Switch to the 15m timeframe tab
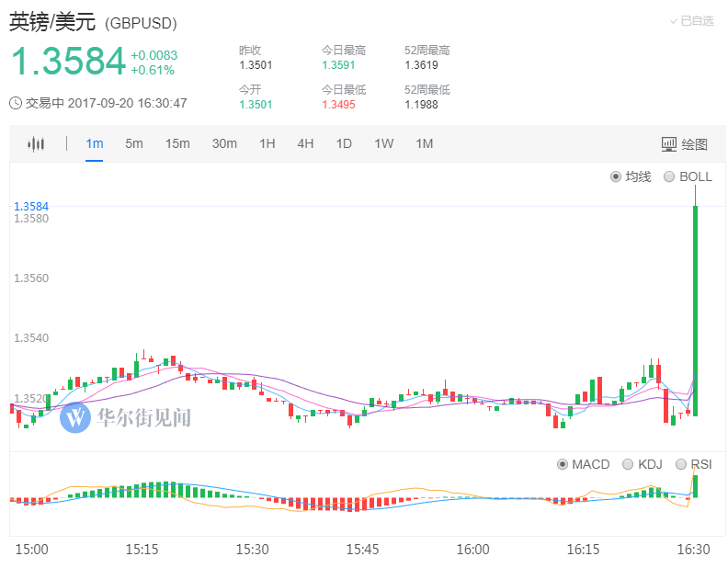The width and height of the screenshot is (728, 568). point(177,144)
